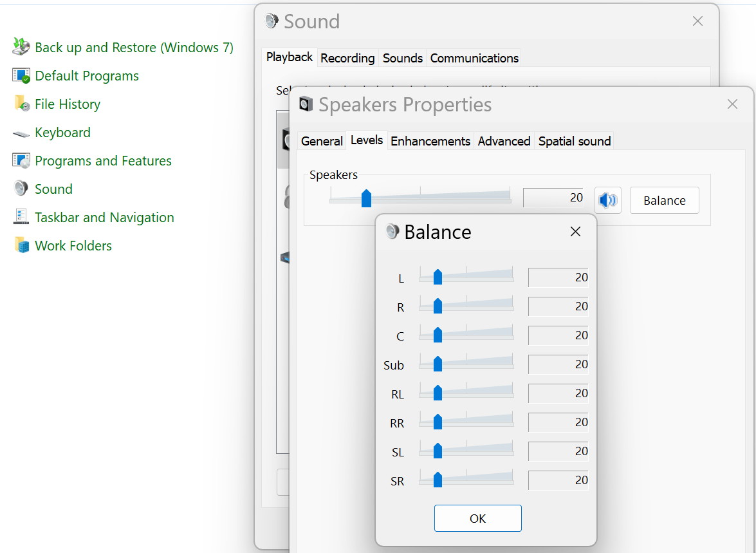756x553 pixels.
Task: Open the Work Folders icon
Action: click(21, 245)
